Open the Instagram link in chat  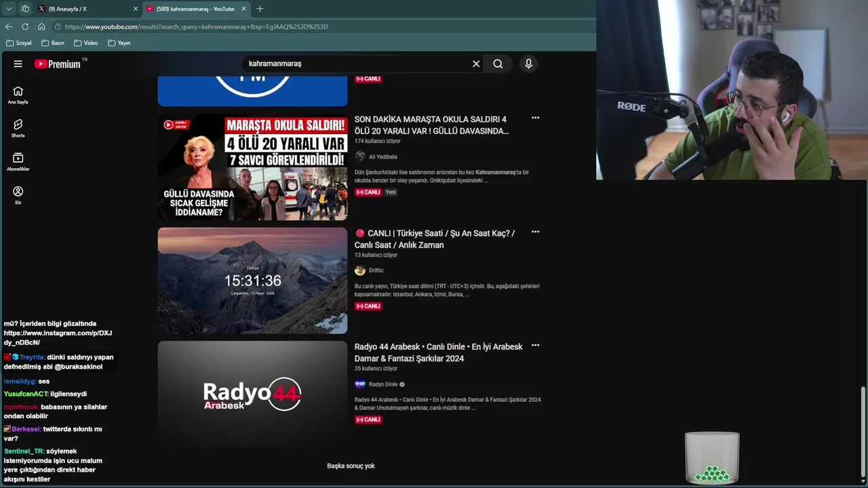pyautogui.click(x=58, y=338)
